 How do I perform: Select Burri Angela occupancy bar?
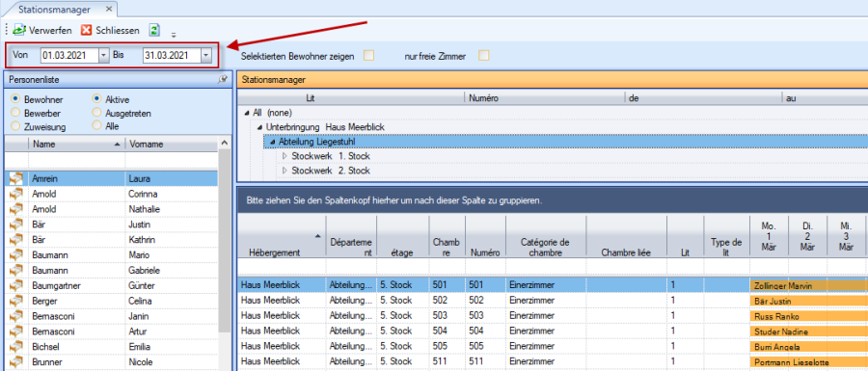coord(809,347)
